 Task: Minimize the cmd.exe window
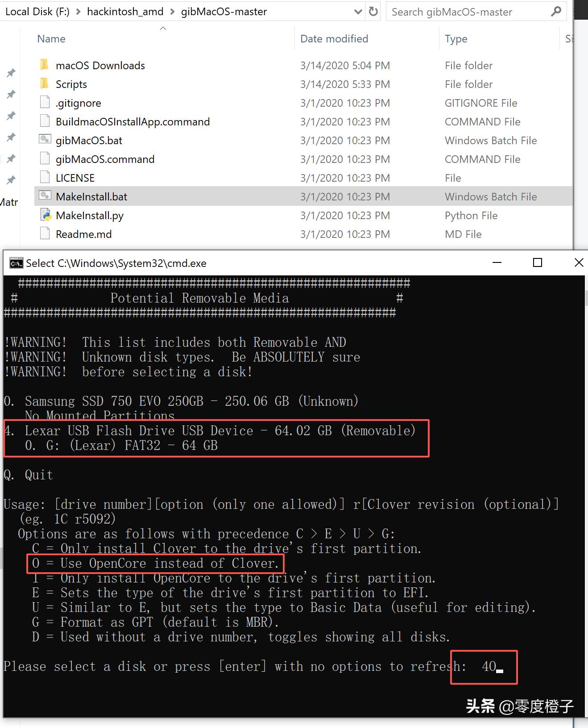pyautogui.click(x=497, y=263)
